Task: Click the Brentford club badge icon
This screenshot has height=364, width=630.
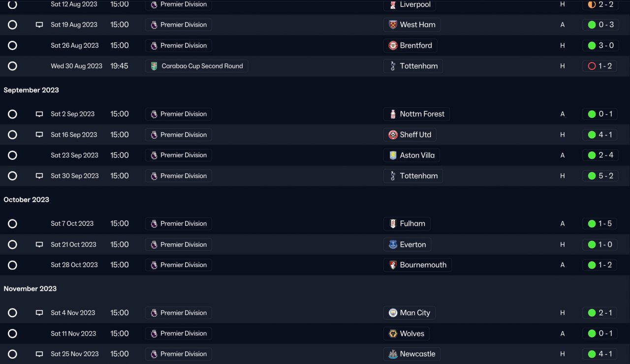Action: click(393, 46)
